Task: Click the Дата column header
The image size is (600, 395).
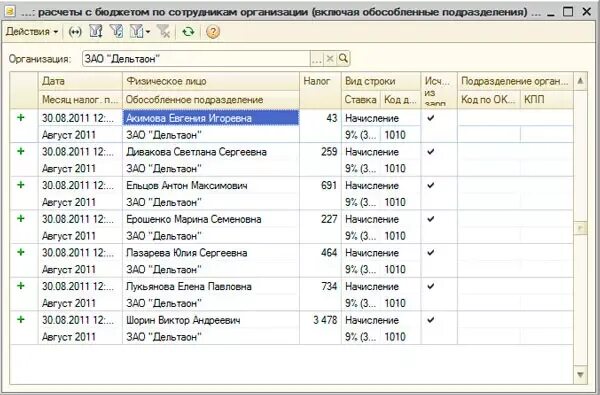Action: tap(80, 81)
